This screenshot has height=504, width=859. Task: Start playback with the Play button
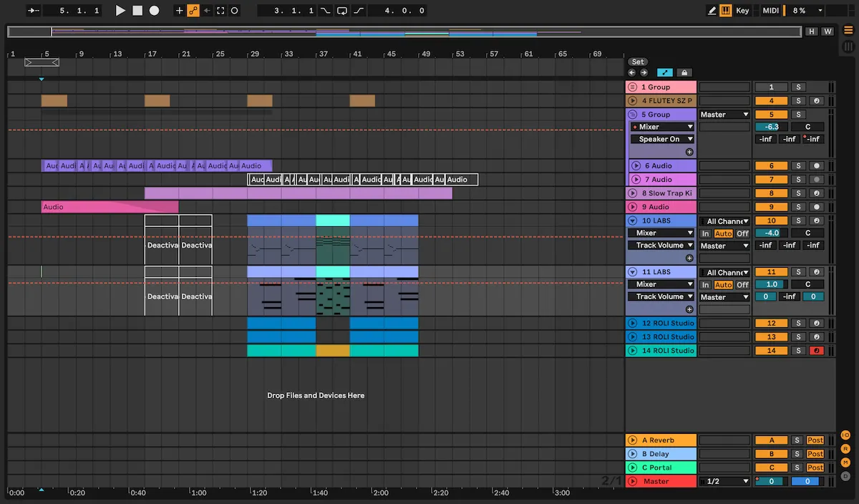point(120,11)
